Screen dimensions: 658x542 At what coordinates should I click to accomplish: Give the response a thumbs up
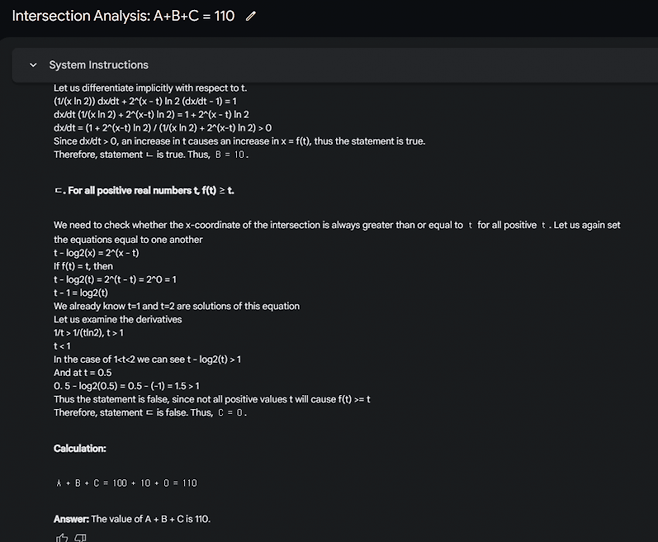click(62, 537)
